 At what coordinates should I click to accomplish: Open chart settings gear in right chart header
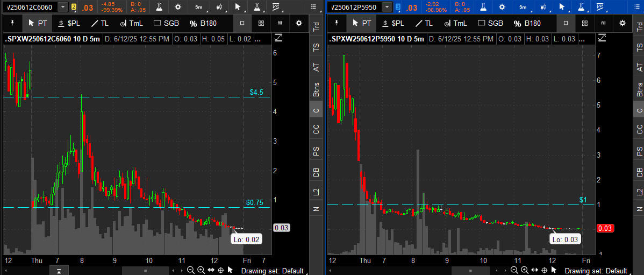coord(501,7)
